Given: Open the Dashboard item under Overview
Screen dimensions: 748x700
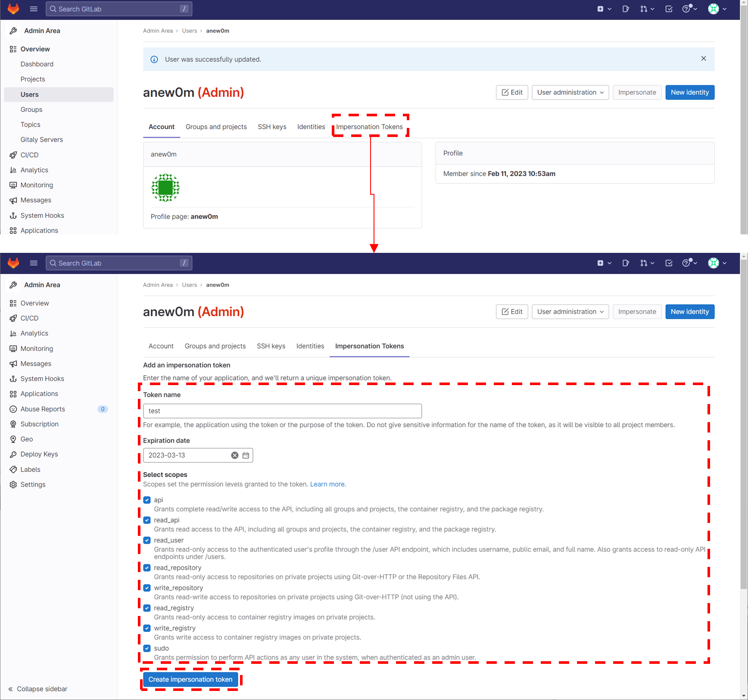Looking at the screenshot, I should tap(37, 64).
